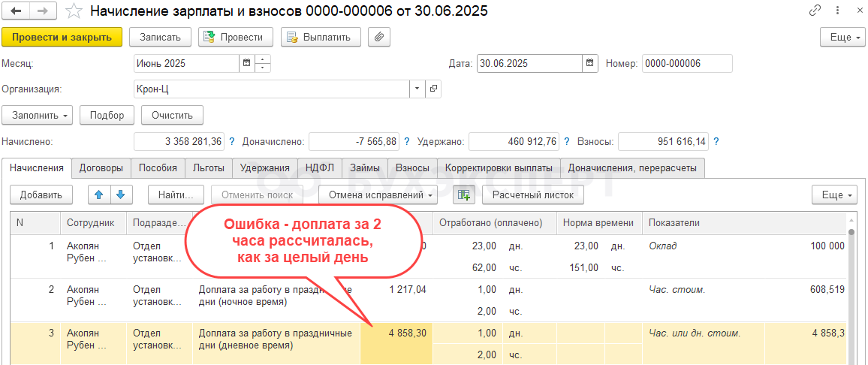The image size is (868, 365).
Task: Focus the Номер input field
Action: coord(687,63)
